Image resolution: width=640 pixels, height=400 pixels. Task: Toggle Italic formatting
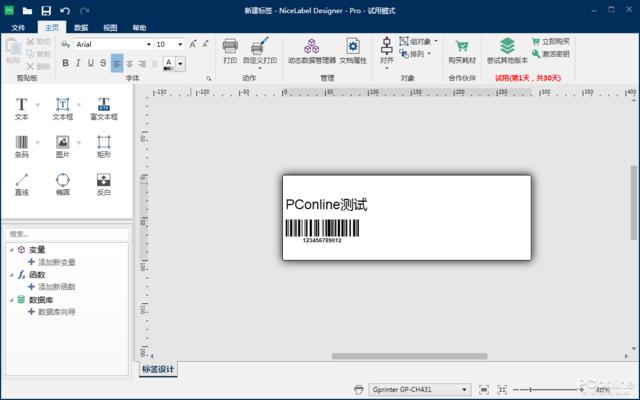78,63
